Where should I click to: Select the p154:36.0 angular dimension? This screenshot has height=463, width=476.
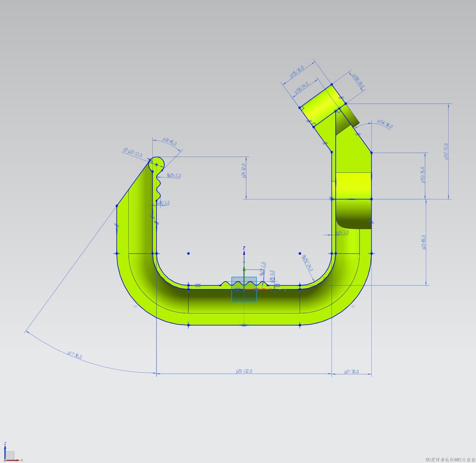(385, 124)
